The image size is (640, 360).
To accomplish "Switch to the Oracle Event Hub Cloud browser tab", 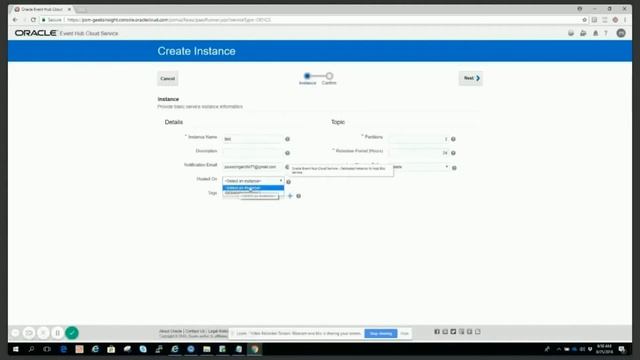I will pyautogui.click(x=42, y=9).
